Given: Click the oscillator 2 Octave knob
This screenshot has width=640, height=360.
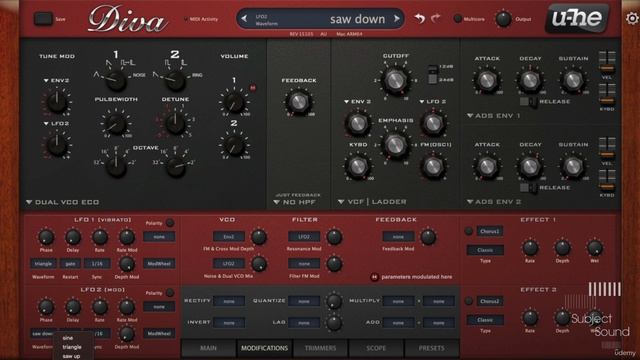Looking at the screenshot, I should (176, 166).
